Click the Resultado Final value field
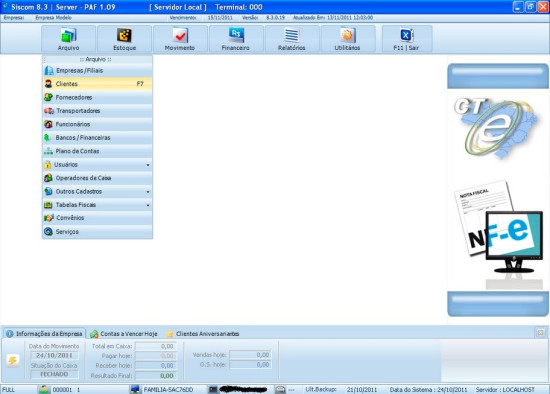 (x=156, y=376)
